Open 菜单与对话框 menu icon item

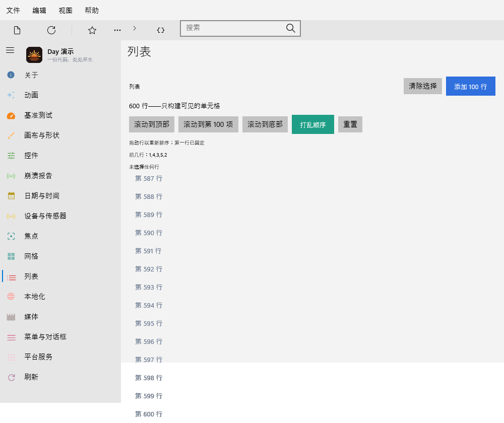[60, 337]
